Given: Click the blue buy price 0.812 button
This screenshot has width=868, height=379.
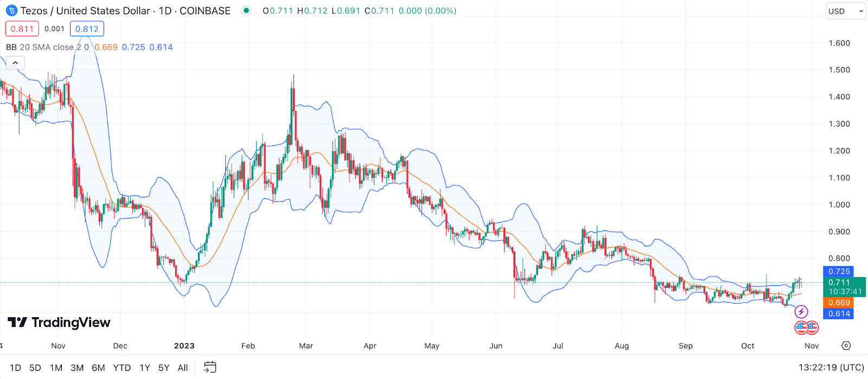Looking at the screenshot, I should pos(87,29).
